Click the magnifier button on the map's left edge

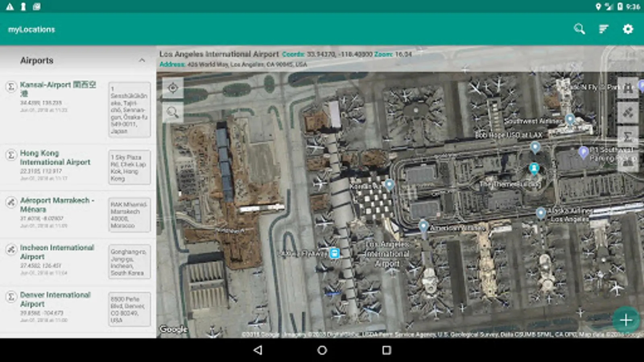[x=173, y=112]
